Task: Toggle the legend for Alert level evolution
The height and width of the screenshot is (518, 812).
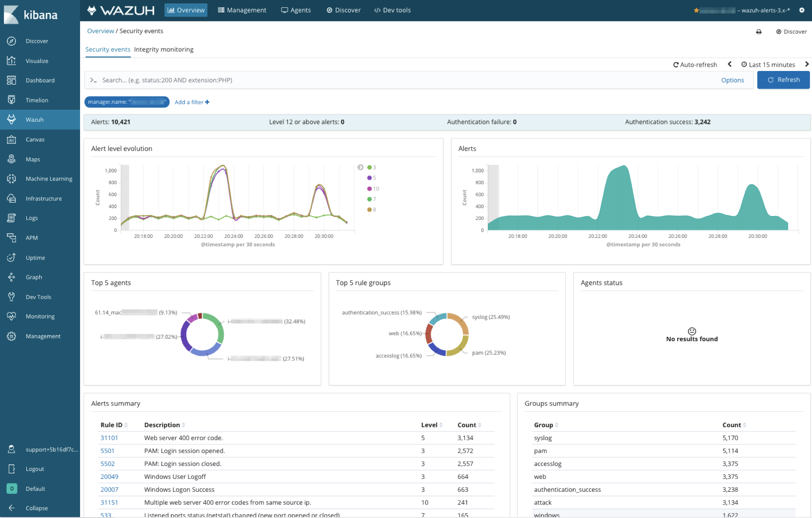Action: 360,167
